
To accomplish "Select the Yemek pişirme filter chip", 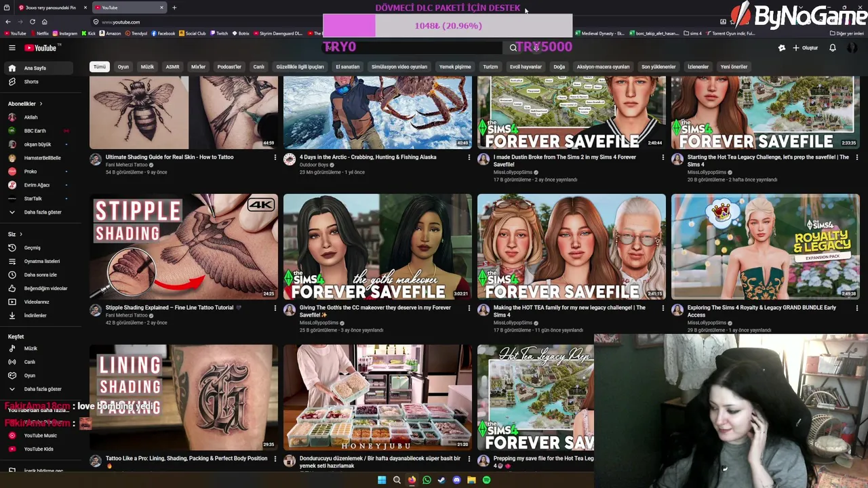I will pos(455,67).
